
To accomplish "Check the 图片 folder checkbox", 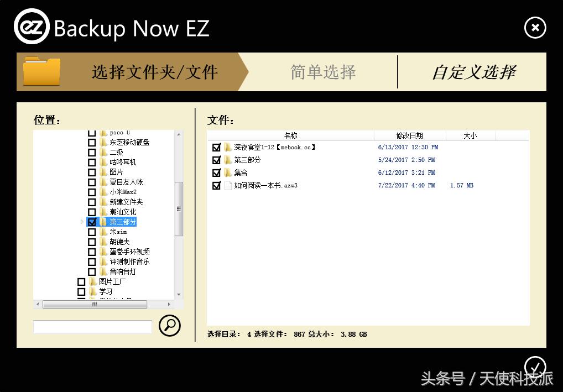I will (x=92, y=173).
